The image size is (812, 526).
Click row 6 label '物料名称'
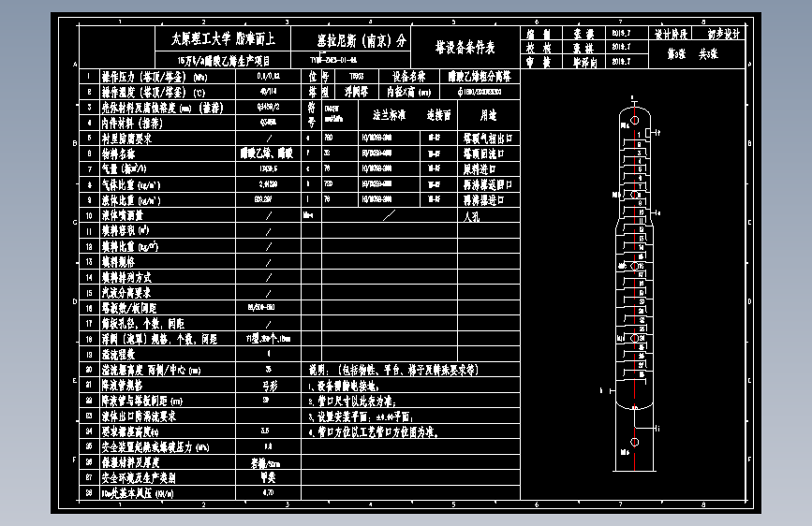click(x=118, y=153)
